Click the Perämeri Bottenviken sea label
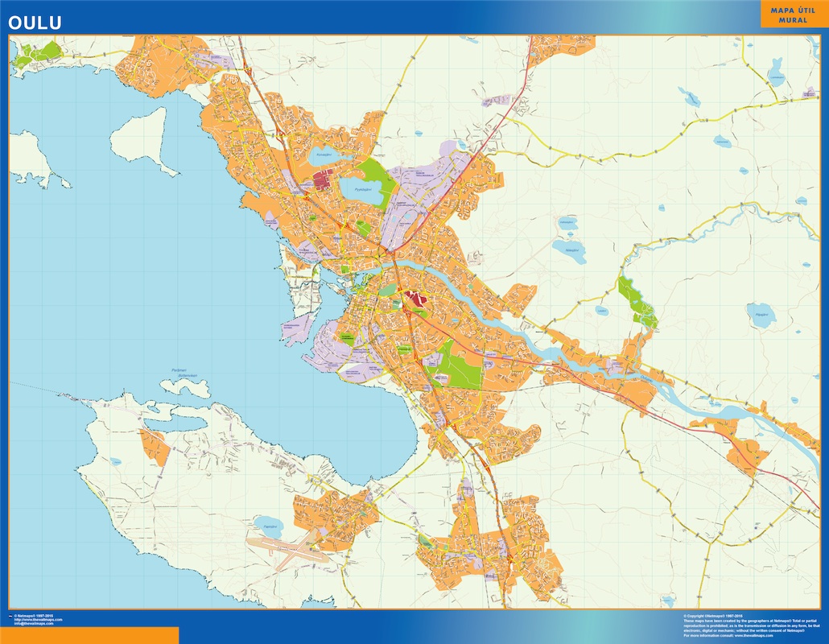The height and width of the screenshot is (644, 829). 184,372
